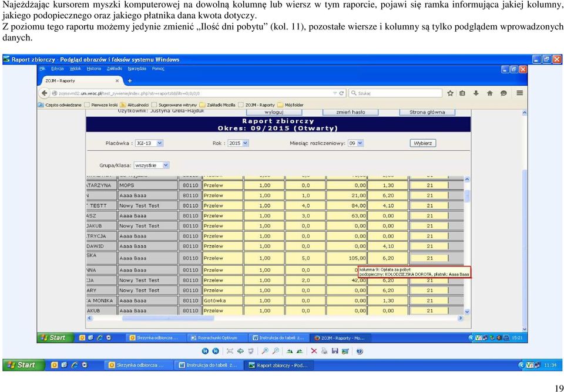This screenshot has height=392, width=564.
Task: Open a new tab with plus icon
Action: (130, 81)
